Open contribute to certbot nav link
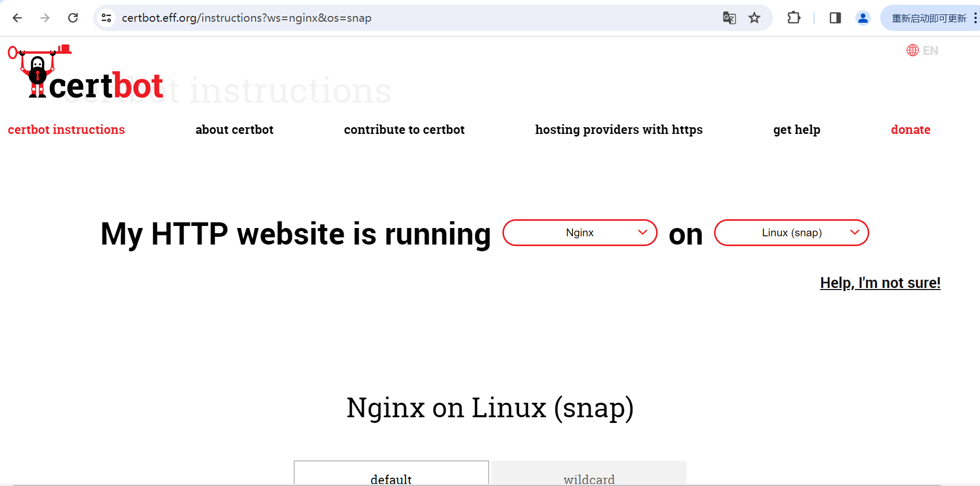This screenshot has width=980, height=486. tap(404, 130)
